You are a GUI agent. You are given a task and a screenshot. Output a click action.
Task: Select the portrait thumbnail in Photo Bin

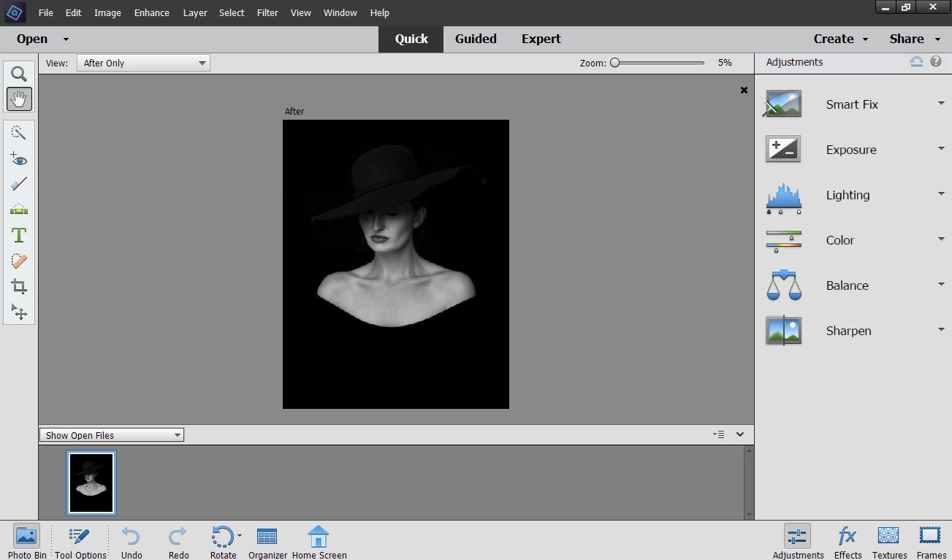point(91,482)
